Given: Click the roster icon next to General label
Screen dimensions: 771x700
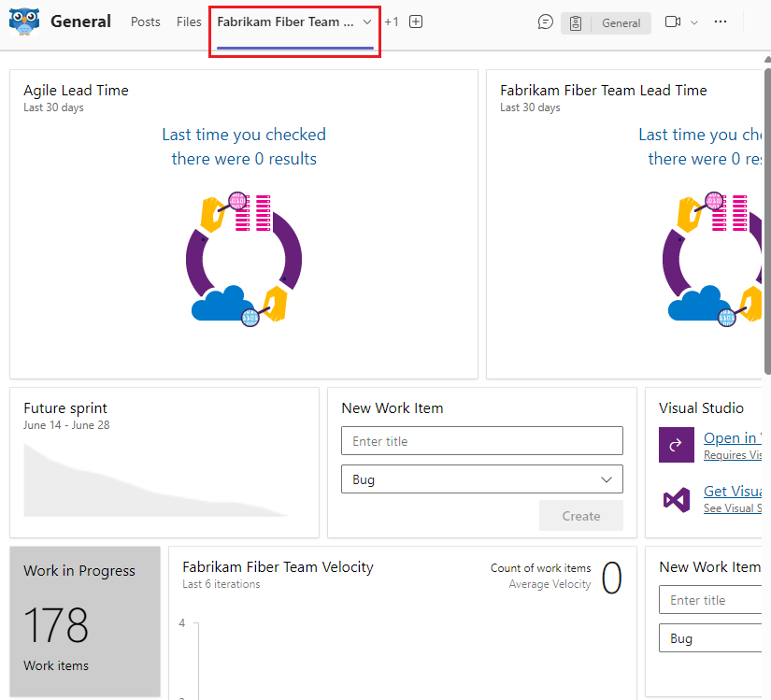Looking at the screenshot, I should pyautogui.click(x=575, y=22).
